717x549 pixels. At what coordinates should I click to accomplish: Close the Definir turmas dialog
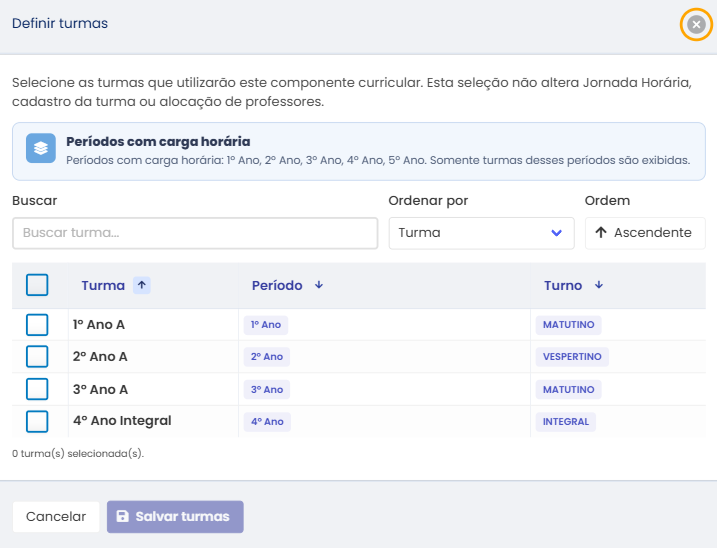tap(696, 24)
